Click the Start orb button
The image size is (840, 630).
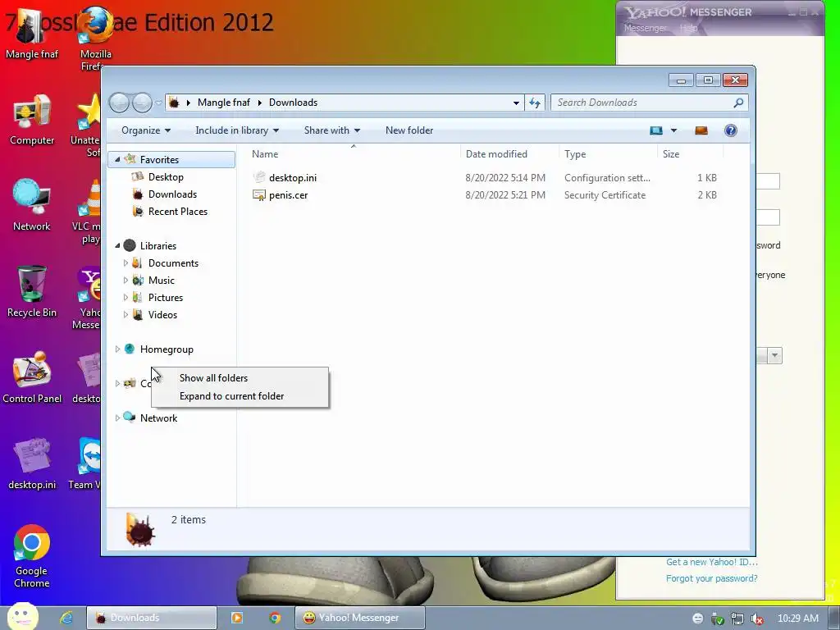tap(22, 616)
